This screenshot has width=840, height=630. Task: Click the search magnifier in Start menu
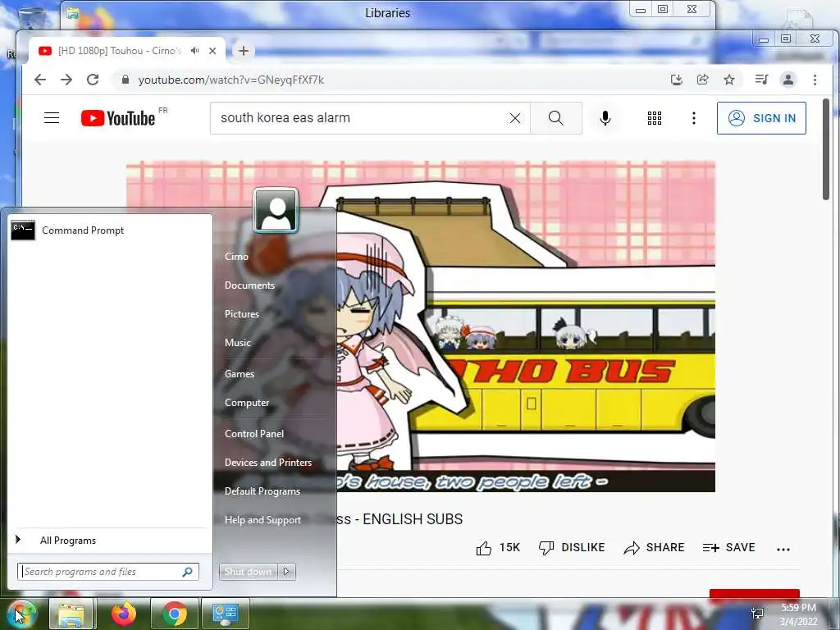tap(188, 572)
